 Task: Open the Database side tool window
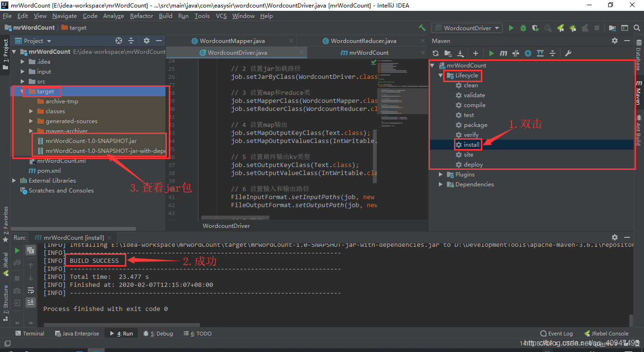pos(638,56)
